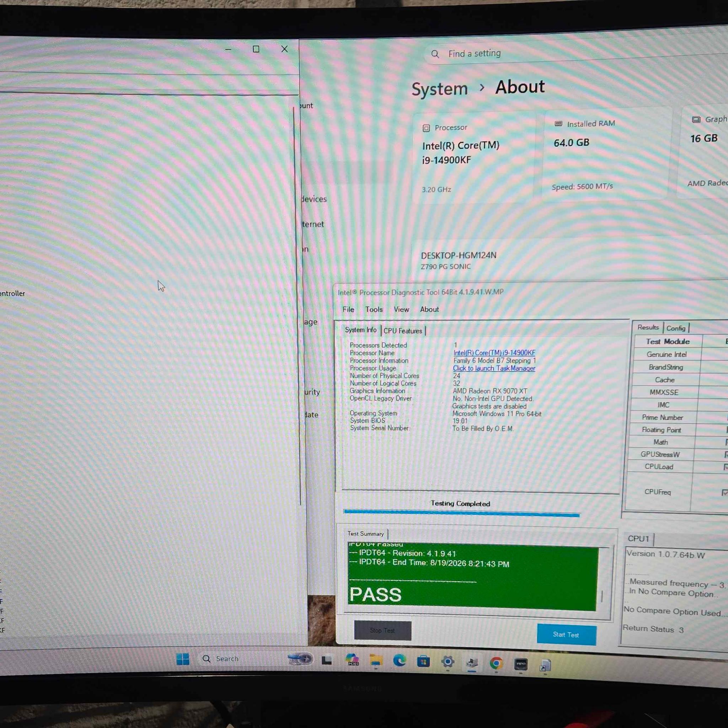Image resolution: width=728 pixels, height=728 pixels.
Task: Click the 'Speed: 5600 MT/s' text
Action: (582, 187)
